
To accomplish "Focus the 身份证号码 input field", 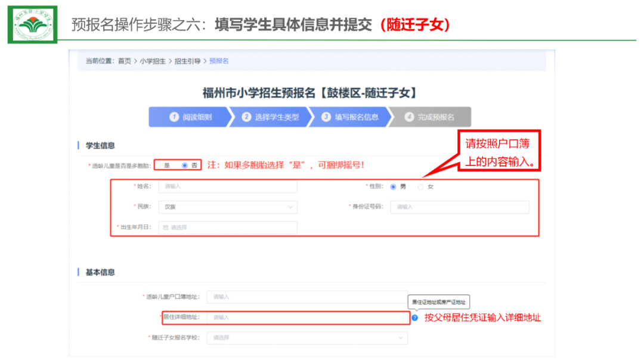I will [x=460, y=207].
